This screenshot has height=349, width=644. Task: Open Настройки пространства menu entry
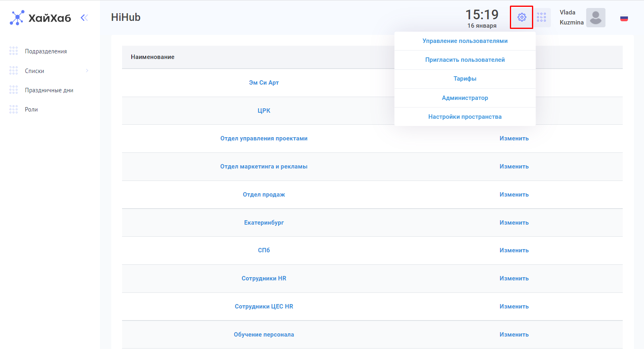pyautogui.click(x=465, y=117)
